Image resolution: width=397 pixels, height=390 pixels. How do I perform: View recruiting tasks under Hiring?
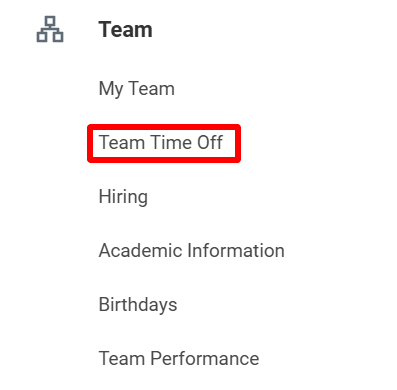point(123,197)
